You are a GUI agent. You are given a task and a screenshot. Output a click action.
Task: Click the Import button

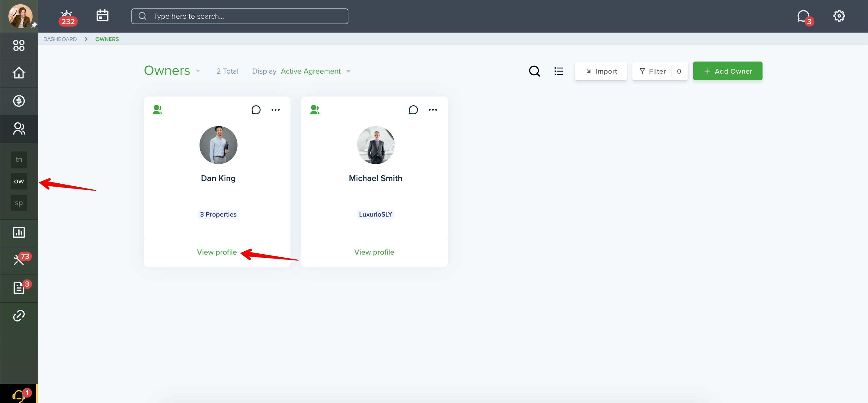601,71
